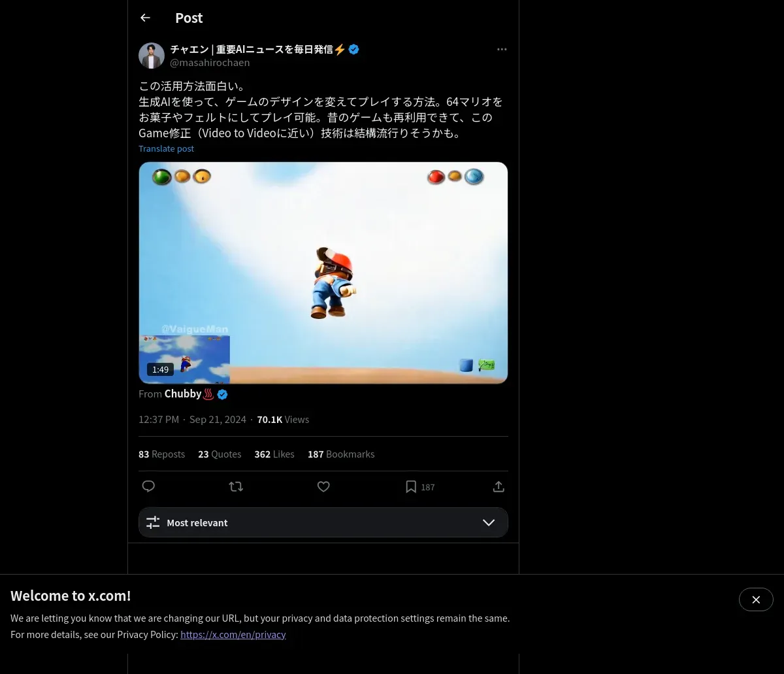Viewport: 784px width, 674px height.
Task: View the 23 Quotes list
Action: [220, 454]
